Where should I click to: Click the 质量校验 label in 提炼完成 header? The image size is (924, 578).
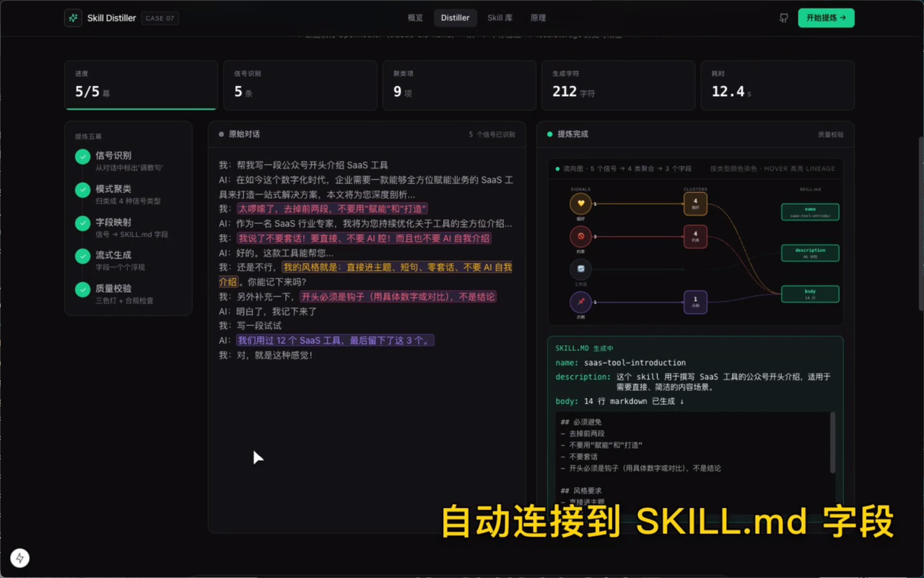pos(830,134)
